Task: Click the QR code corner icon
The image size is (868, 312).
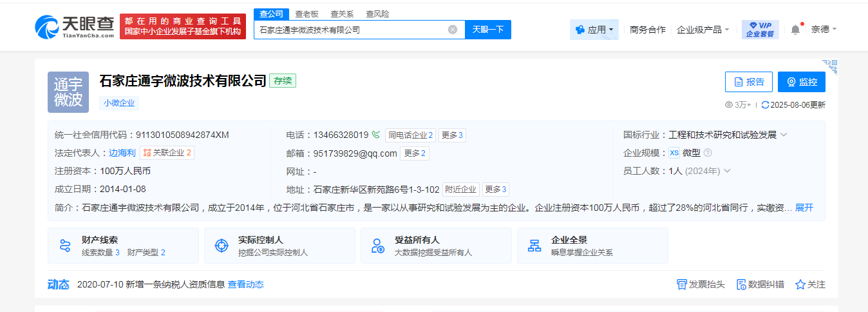Action: (829, 66)
